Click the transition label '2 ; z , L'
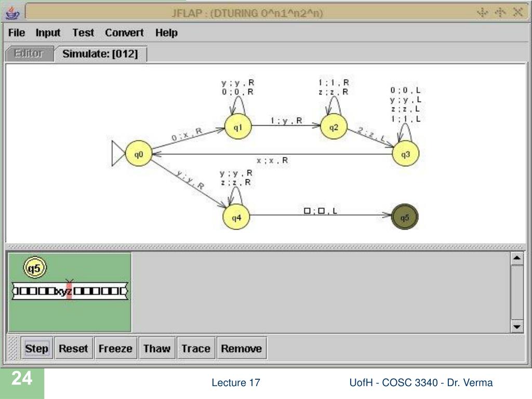Viewport: 532px width, 399px height. (x=371, y=135)
